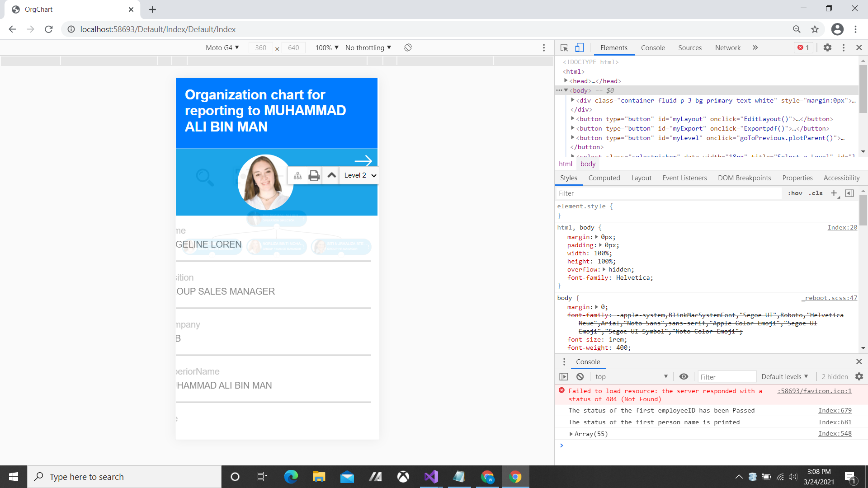
Task: Open the Index:679 source link
Action: point(835,410)
